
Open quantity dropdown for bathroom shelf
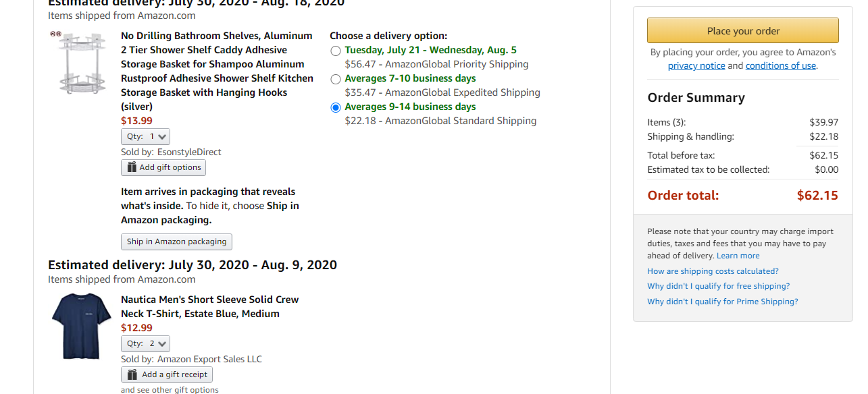click(145, 136)
